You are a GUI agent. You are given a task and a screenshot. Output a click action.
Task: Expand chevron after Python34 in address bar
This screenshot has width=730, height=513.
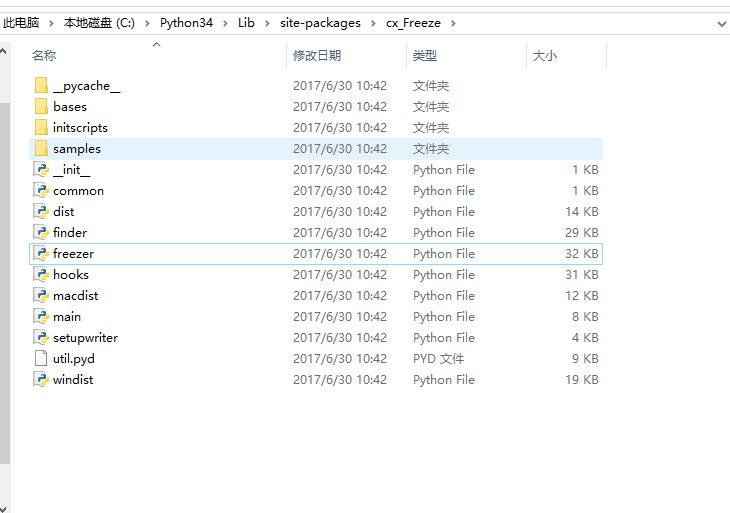226,23
